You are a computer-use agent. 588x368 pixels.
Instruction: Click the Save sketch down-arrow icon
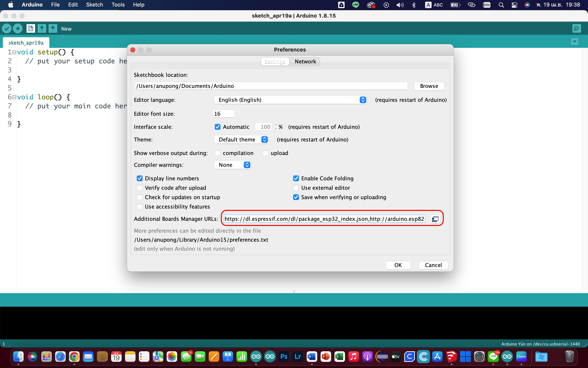coord(53,29)
